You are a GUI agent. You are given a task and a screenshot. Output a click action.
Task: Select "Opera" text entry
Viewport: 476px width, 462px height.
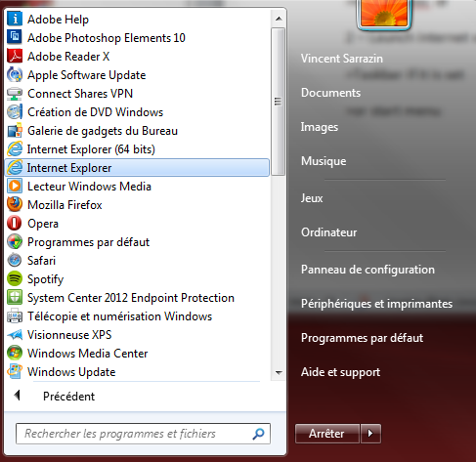tap(43, 224)
